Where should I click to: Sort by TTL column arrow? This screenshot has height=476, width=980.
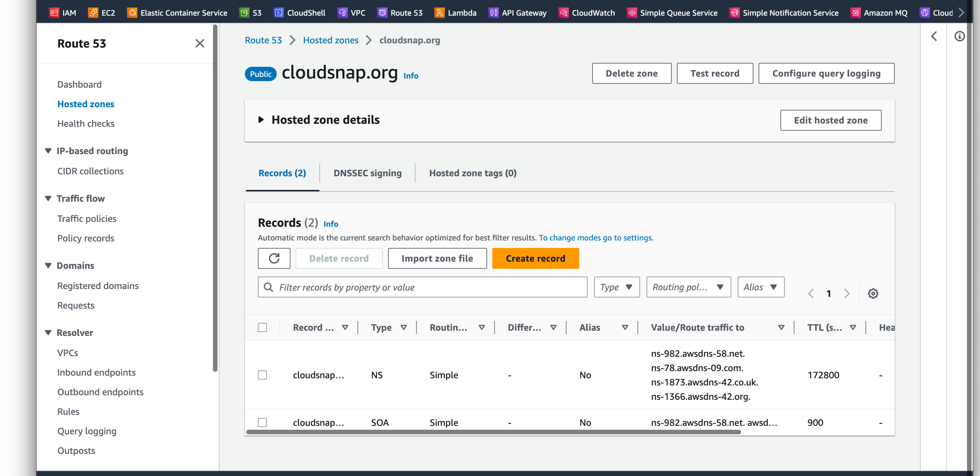pyautogui.click(x=853, y=327)
